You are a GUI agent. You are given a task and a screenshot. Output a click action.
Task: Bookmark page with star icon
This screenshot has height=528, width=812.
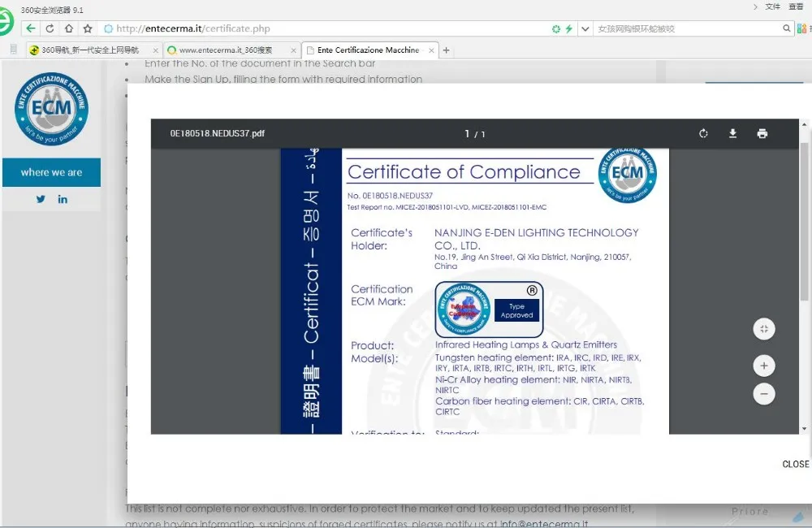88,28
